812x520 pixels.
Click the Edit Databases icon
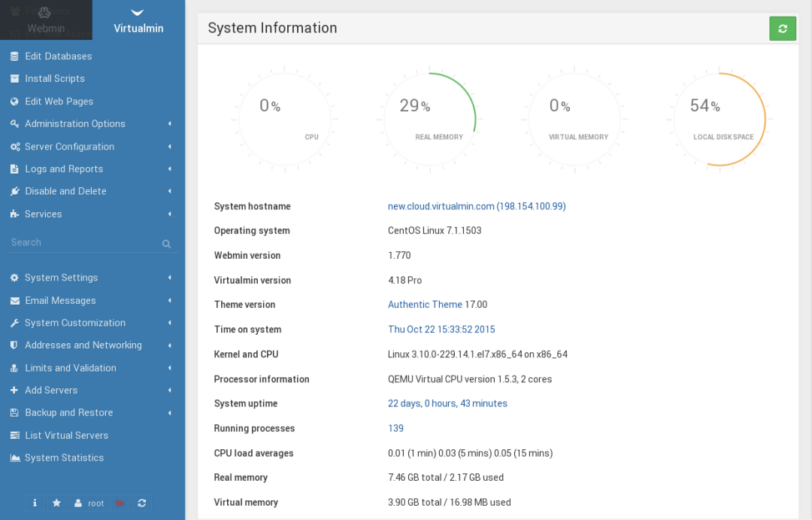coord(14,56)
